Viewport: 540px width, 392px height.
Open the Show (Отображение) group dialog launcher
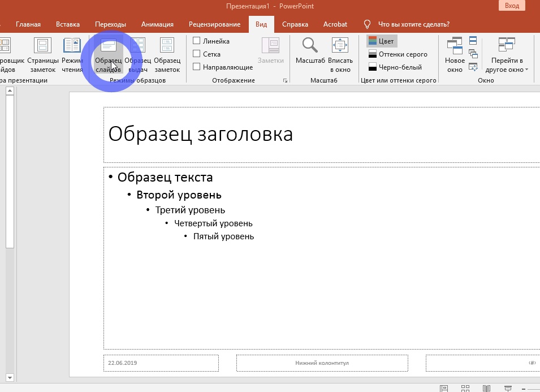[x=285, y=80]
